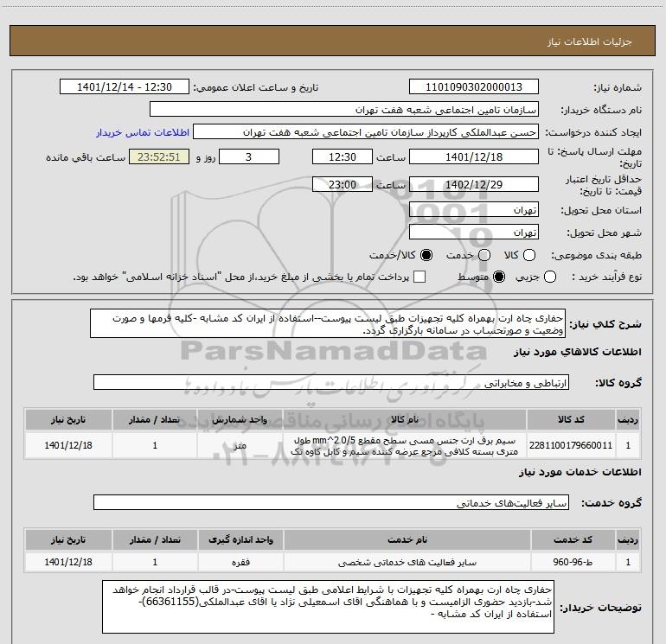
Task: Click the request creator field حسن عبدالملکی
Action: 366,132
